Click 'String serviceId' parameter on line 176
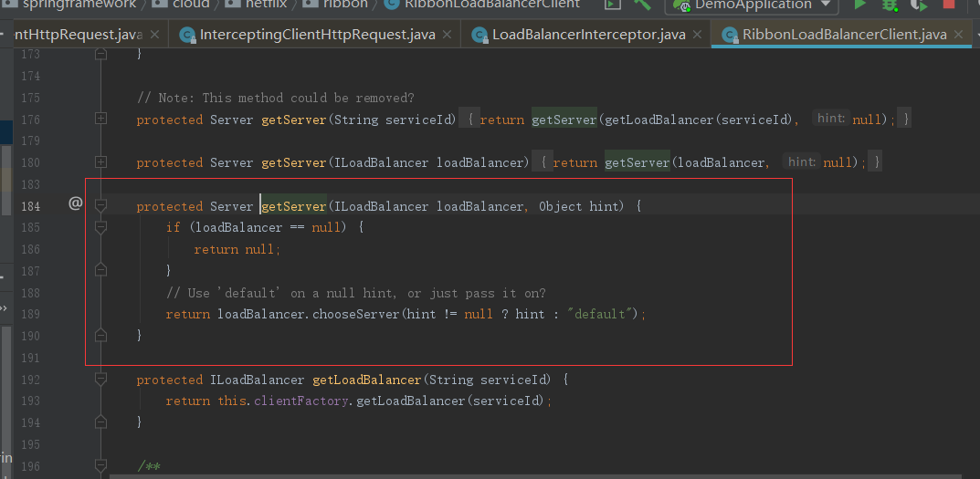The image size is (980, 479). coord(393,120)
